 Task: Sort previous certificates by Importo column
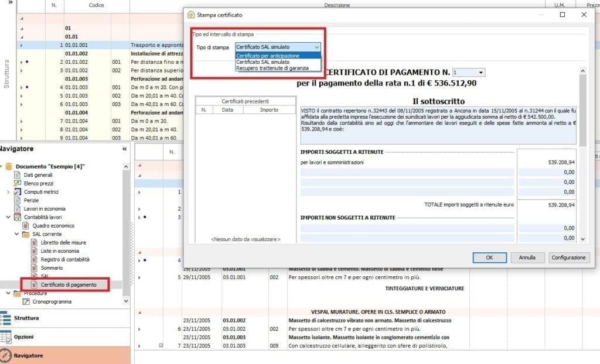[269, 110]
